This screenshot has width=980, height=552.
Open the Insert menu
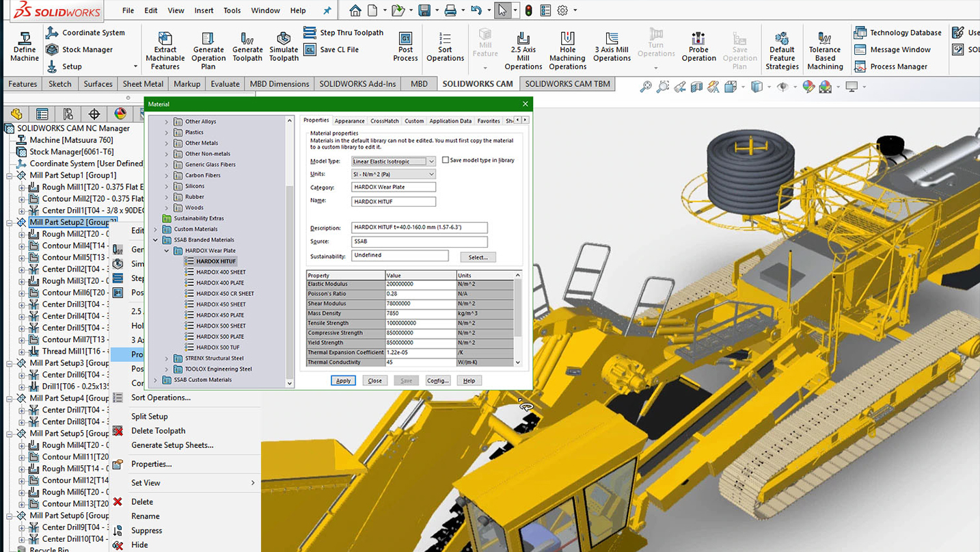204,10
